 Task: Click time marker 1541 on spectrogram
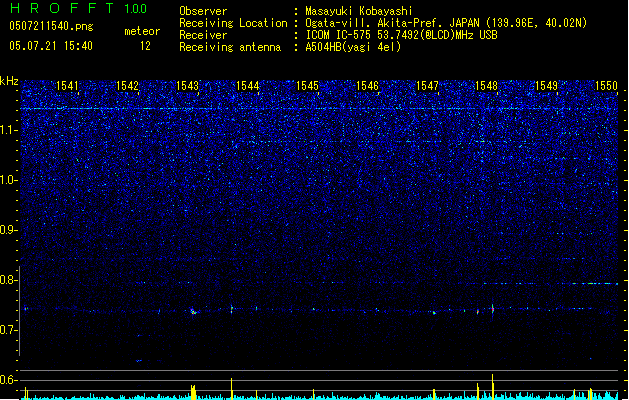coord(67,86)
